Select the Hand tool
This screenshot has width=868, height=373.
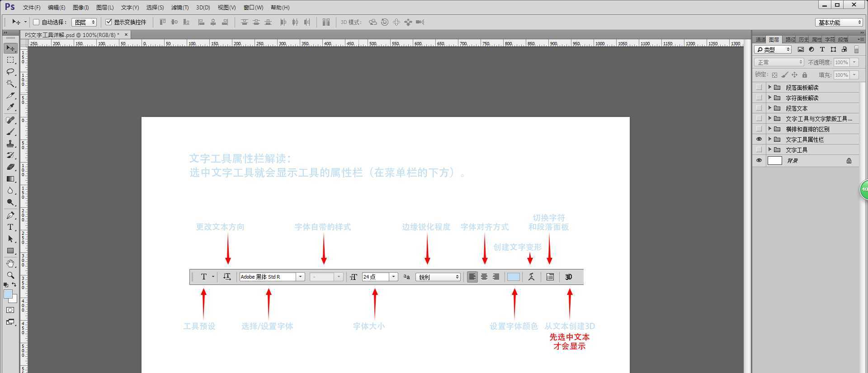pos(10,263)
